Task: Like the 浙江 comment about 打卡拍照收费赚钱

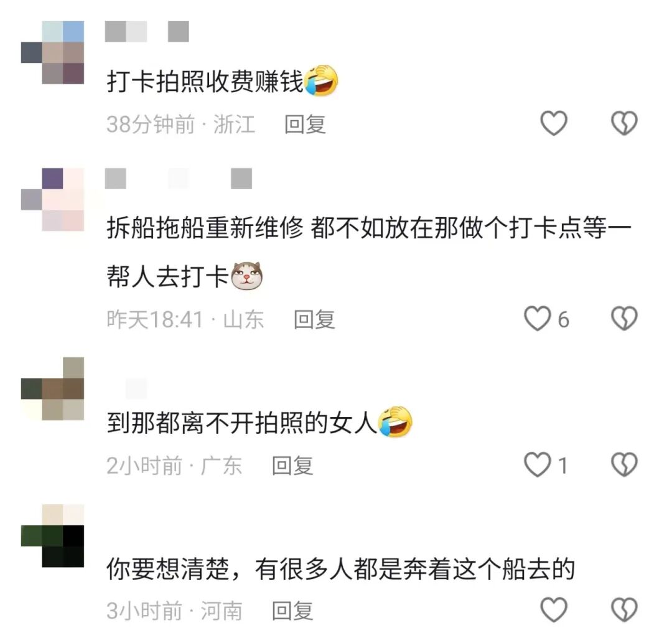Action: pos(554,123)
